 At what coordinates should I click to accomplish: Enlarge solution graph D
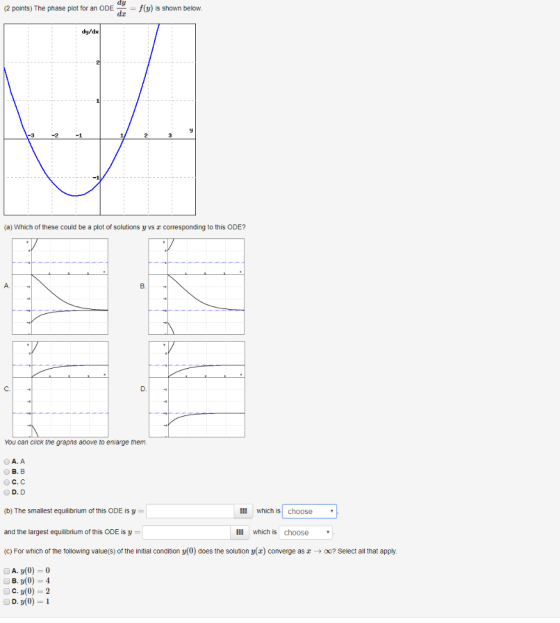[x=197, y=389]
